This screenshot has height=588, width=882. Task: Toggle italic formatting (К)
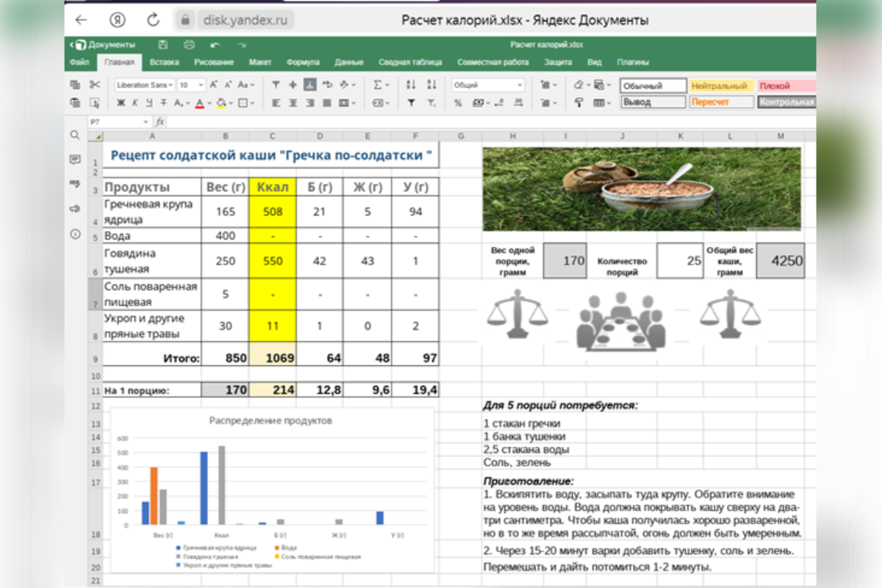(x=135, y=103)
